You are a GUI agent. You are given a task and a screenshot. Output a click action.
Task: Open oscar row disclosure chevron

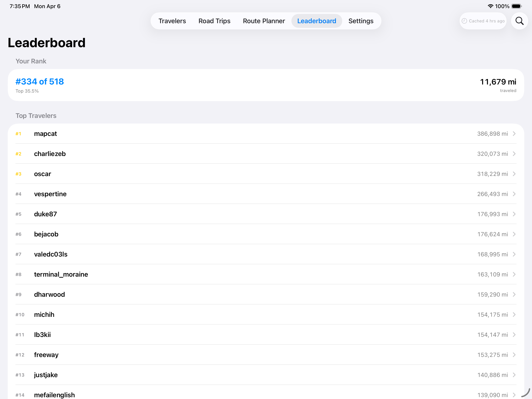click(514, 174)
